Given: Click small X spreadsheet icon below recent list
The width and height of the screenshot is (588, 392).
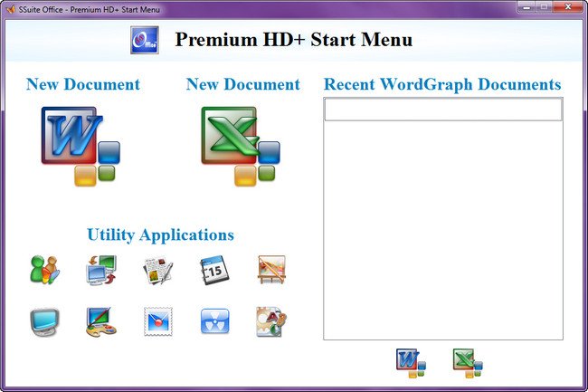Looking at the screenshot, I should click(468, 363).
